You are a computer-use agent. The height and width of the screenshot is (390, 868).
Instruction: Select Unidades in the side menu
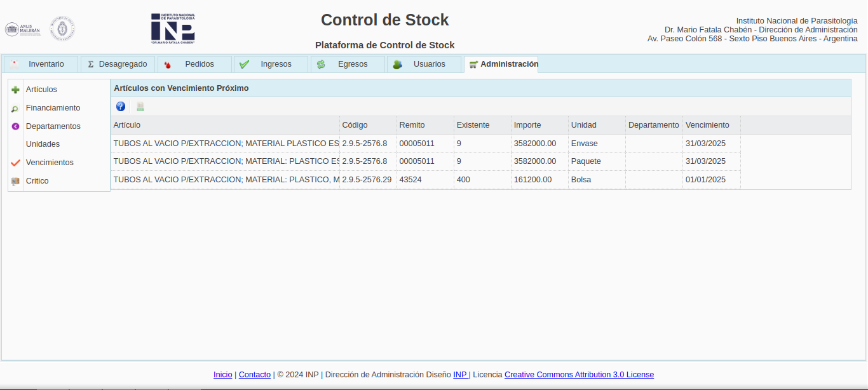pyautogui.click(x=43, y=144)
